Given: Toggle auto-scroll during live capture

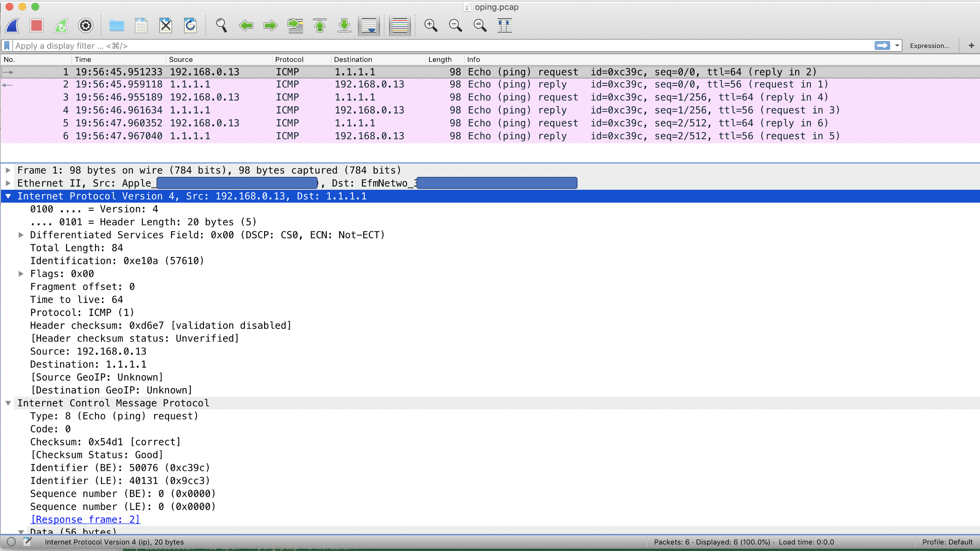Looking at the screenshot, I should [369, 26].
